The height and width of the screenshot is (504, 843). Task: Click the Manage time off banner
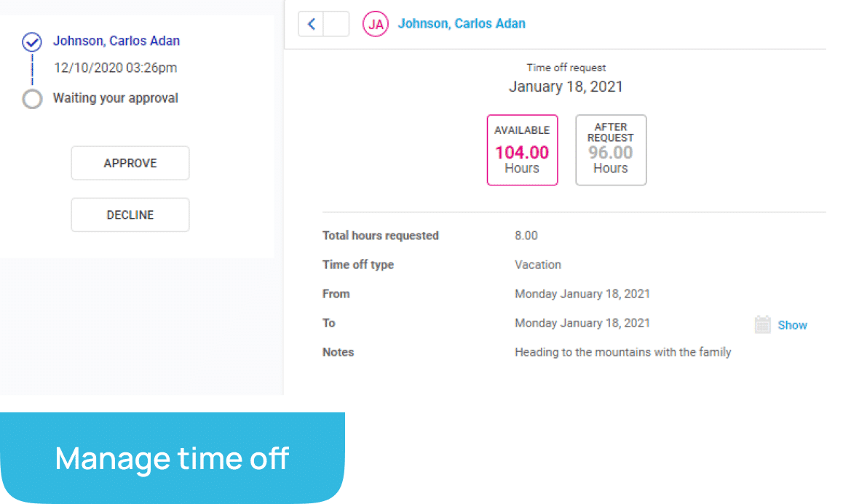pyautogui.click(x=172, y=457)
